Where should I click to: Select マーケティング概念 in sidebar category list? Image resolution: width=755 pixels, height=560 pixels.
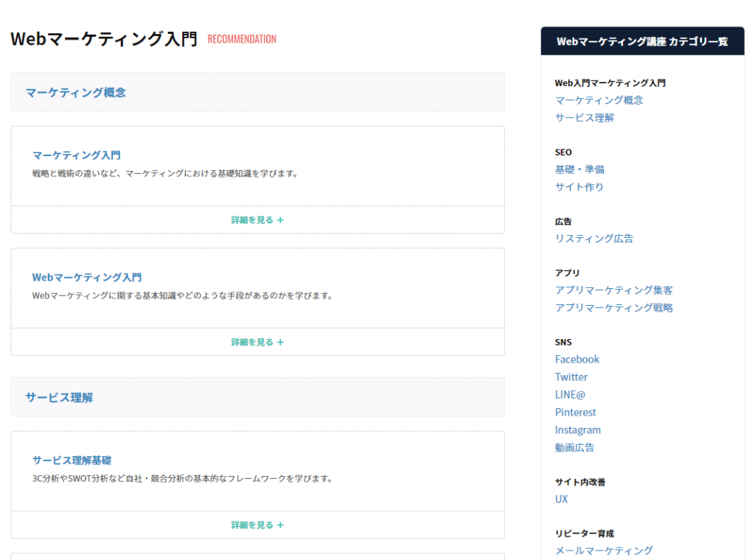[x=599, y=100]
